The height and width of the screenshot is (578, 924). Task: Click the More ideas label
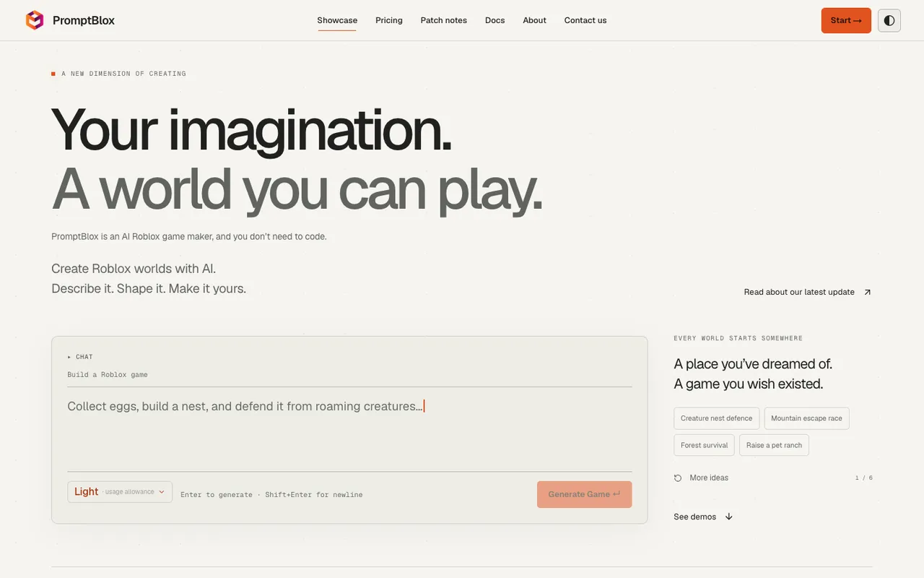tap(709, 478)
